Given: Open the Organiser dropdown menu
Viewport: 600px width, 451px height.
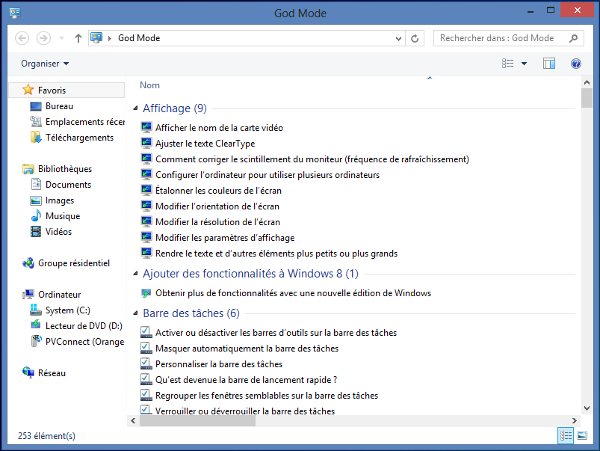Looking at the screenshot, I should coord(45,63).
